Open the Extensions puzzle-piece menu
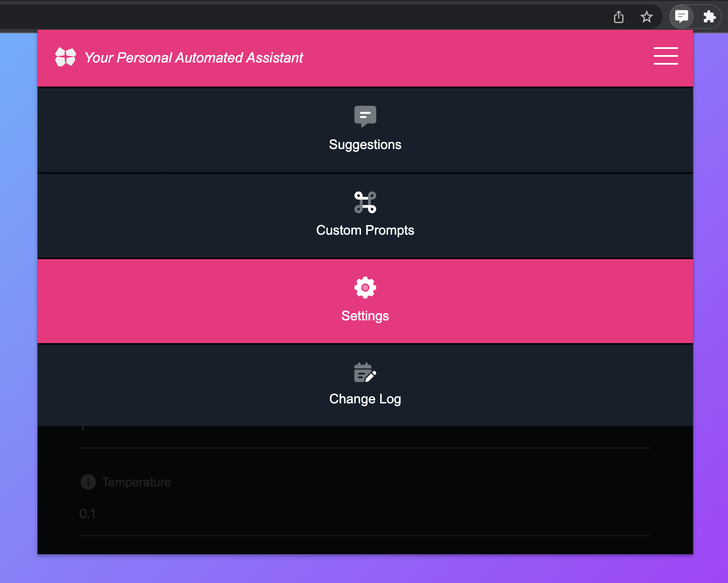This screenshot has height=583, width=728. coord(709,17)
